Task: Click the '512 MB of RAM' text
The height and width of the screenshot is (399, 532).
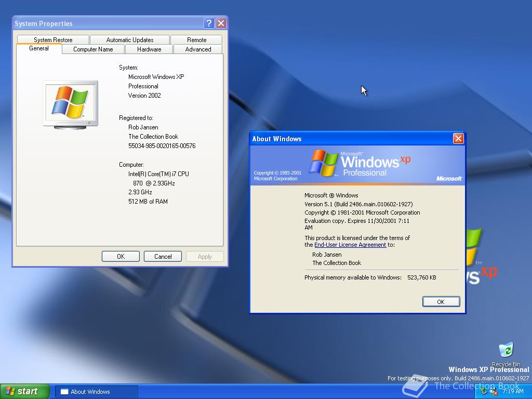Action: click(x=148, y=202)
